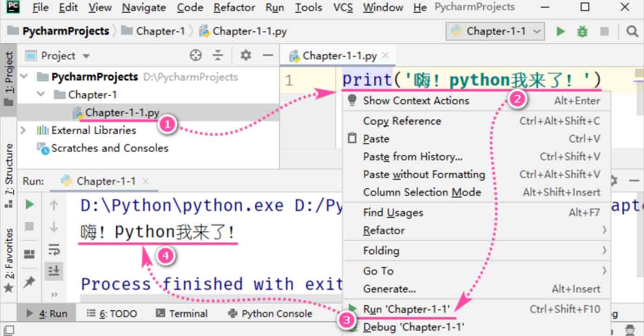Choose Run 'Chapter-1-1' from context menu
This screenshot has width=644, height=336.
(476, 309)
